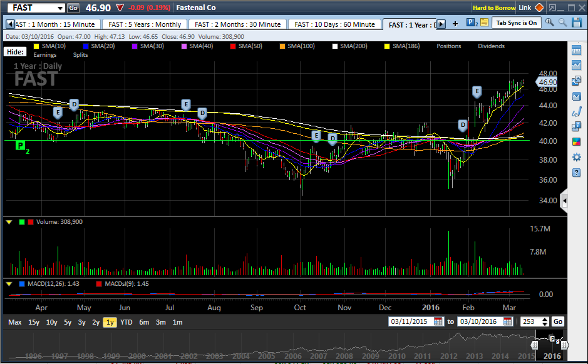The width and height of the screenshot is (588, 364).
Task: Hide Positions markers on the chart
Action: [x=448, y=46]
